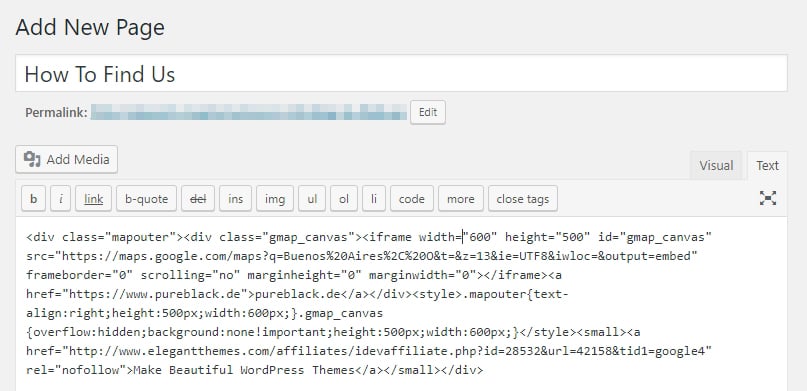Click the 'Permalink:' label
The height and width of the screenshot is (391, 807).
pyautogui.click(x=56, y=112)
